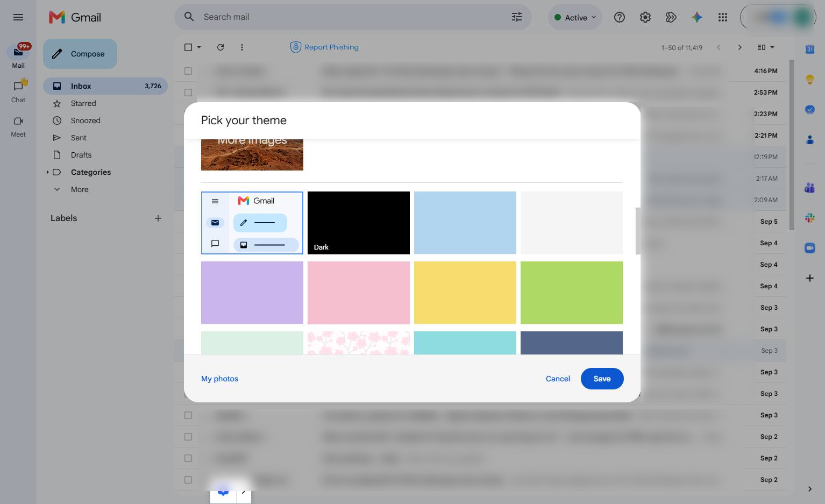Click the Compose button

click(80, 54)
